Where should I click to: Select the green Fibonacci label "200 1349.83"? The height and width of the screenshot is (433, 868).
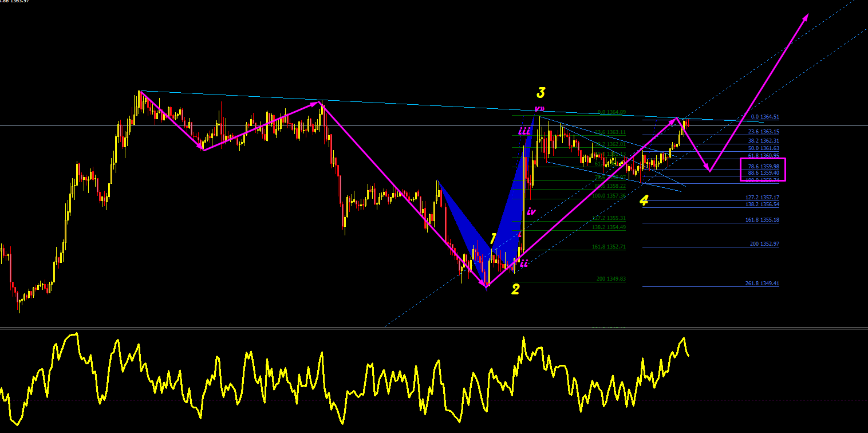click(611, 279)
